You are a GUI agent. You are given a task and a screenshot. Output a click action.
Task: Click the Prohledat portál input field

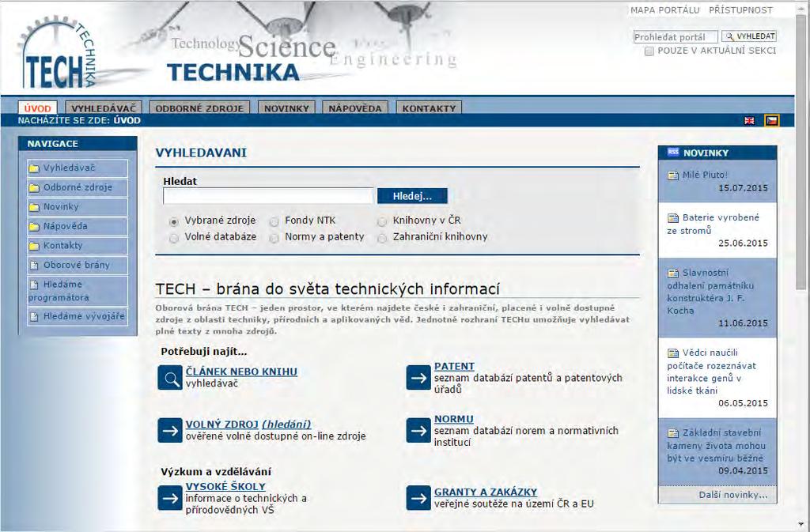point(676,36)
